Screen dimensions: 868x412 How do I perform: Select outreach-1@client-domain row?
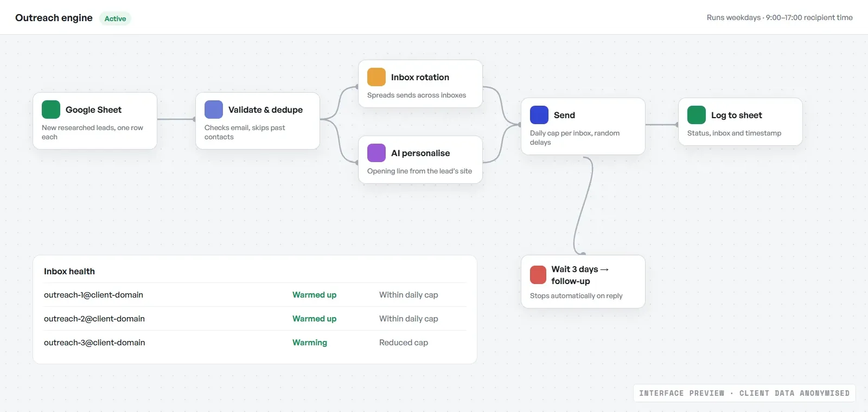(x=255, y=295)
